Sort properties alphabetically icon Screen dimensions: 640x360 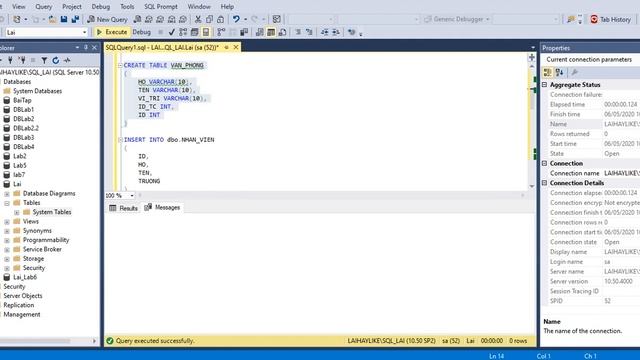[559, 72]
